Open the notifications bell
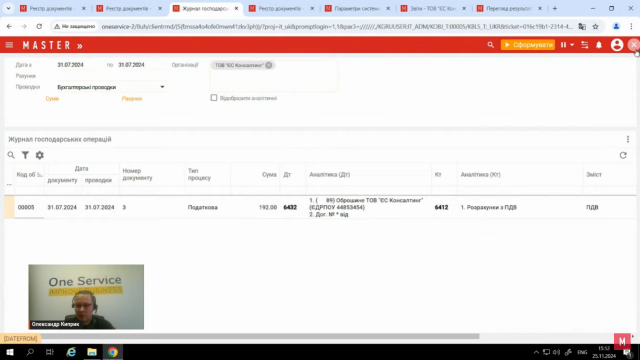This screenshot has height=360, width=640. click(x=599, y=45)
